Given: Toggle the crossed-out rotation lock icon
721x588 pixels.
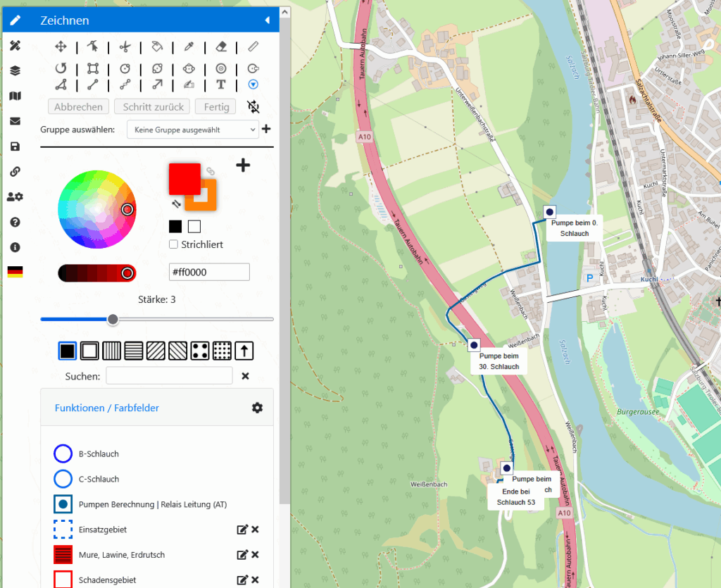Looking at the screenshot, I should pyautogui.click(x=253, y=106).
